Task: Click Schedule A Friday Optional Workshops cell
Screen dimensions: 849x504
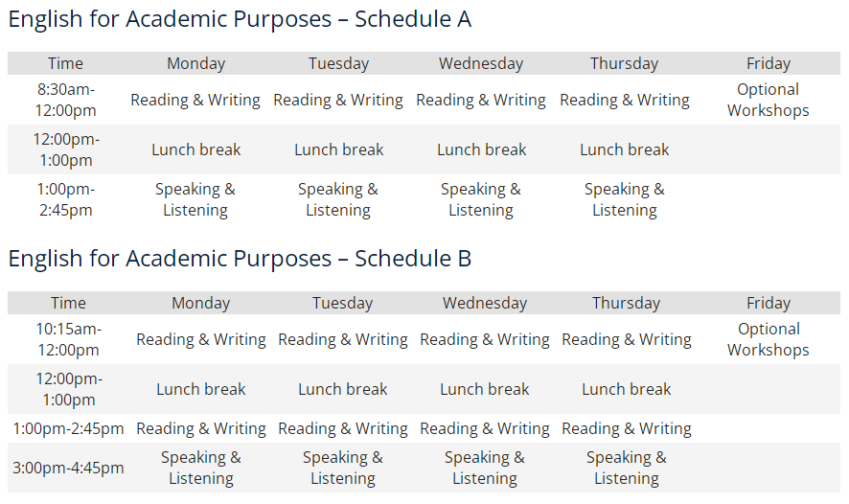Action: [769, 100]
